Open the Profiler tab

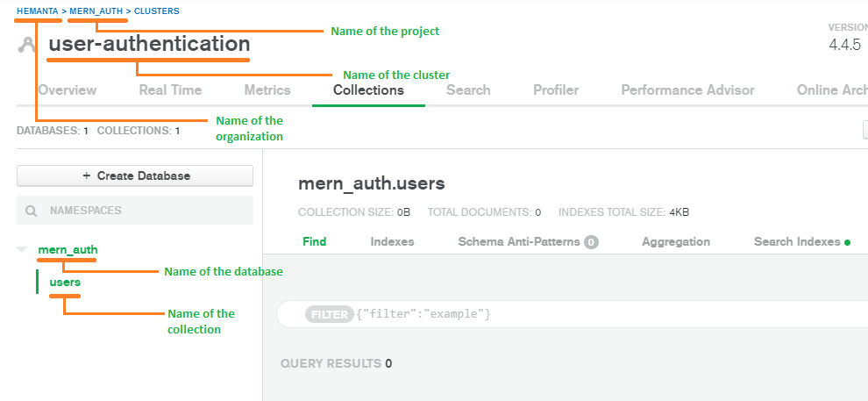pos(556,90)
